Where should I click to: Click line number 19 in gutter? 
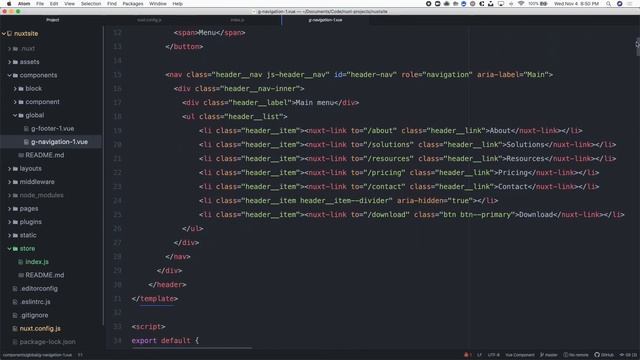click(118, 131)
